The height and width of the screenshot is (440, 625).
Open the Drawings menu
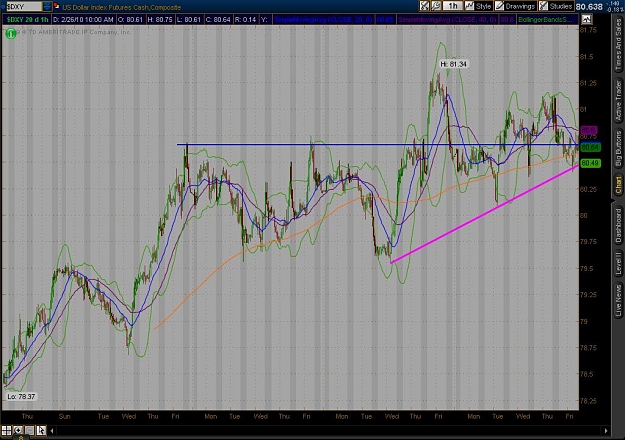point(515,6)
